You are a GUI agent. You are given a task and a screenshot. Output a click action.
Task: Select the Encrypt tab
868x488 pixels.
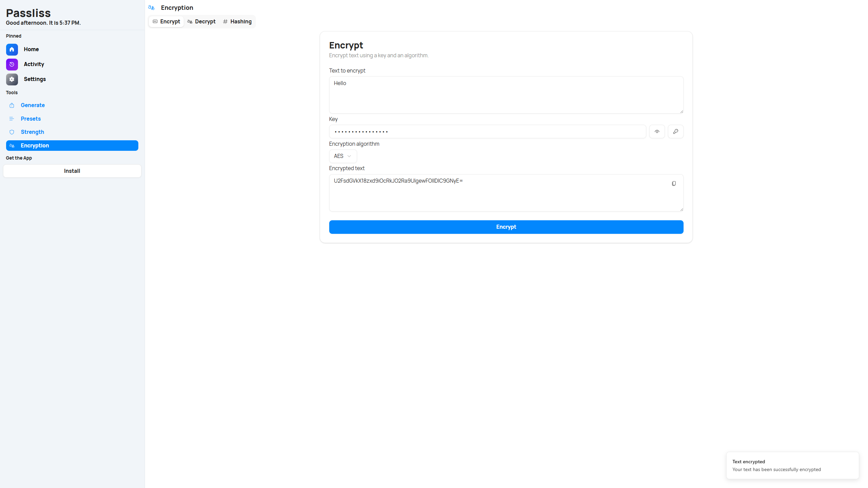(x=166, y=22)
